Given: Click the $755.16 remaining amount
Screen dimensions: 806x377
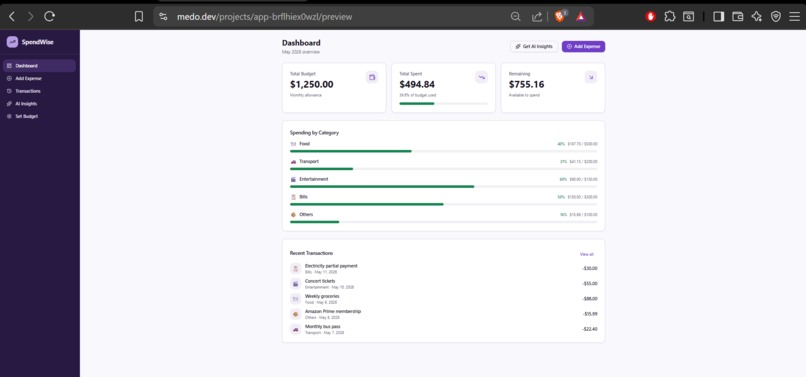Looking at the screenshot, I should (x=526, y=84).
